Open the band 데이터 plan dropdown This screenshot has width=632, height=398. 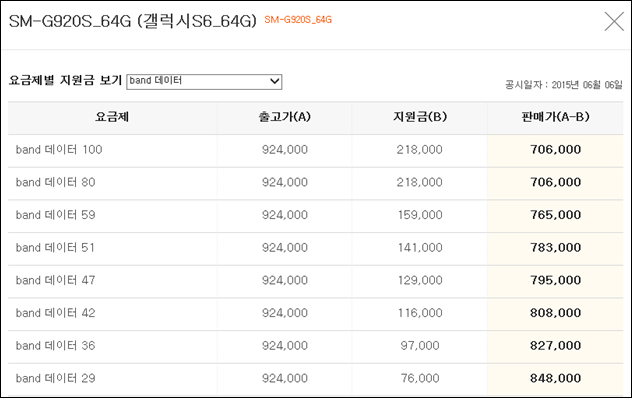[x=204, y=81]
